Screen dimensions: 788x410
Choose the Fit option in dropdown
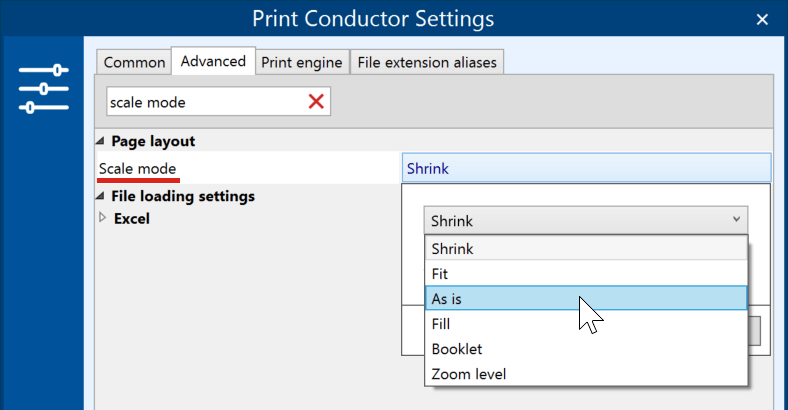pos(586,274)
